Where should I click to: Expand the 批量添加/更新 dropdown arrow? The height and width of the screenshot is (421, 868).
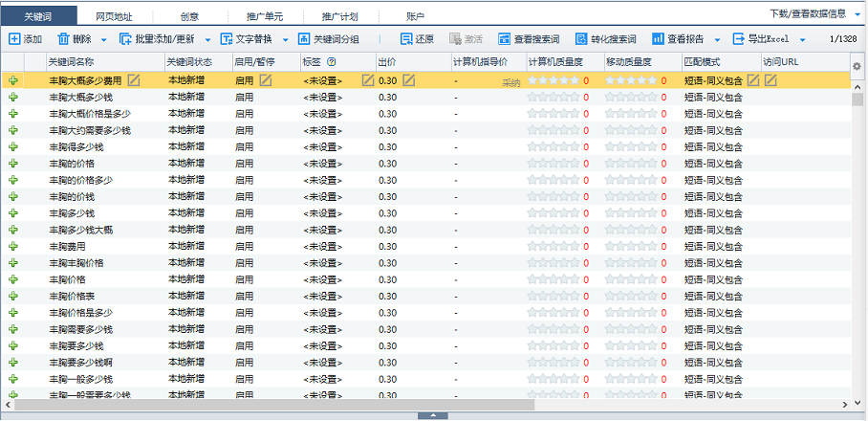[207, 40]
